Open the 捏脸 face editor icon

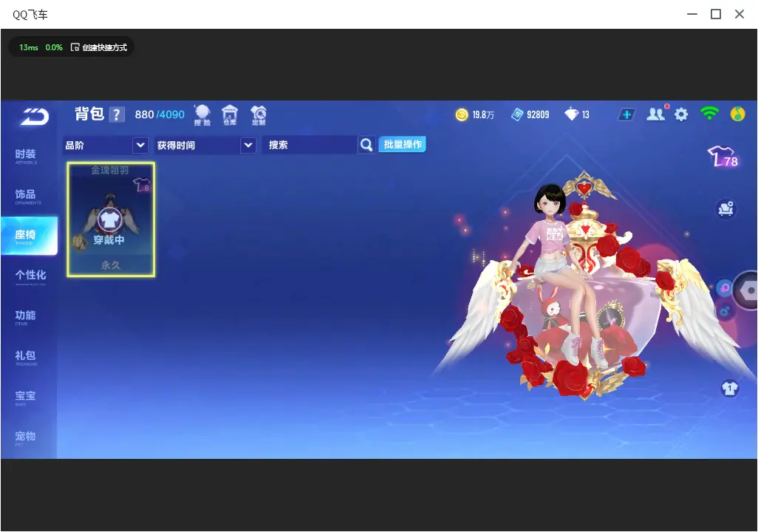pos(202,115)
